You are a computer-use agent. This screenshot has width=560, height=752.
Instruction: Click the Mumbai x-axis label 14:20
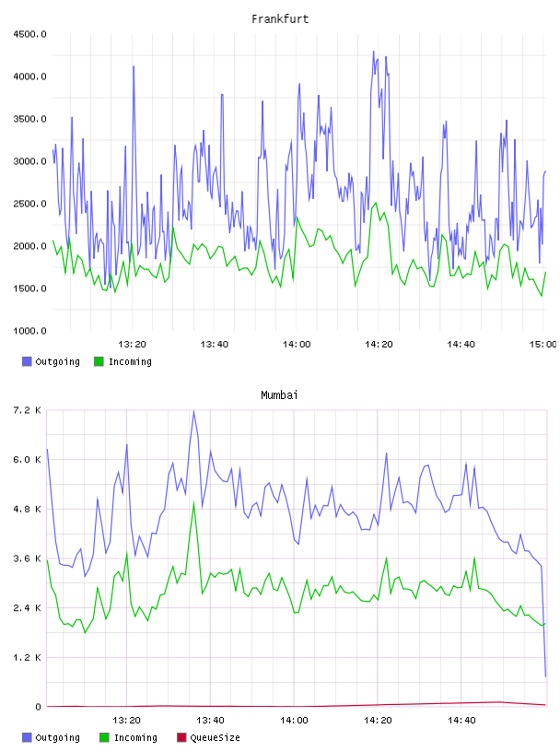point(378,721)
